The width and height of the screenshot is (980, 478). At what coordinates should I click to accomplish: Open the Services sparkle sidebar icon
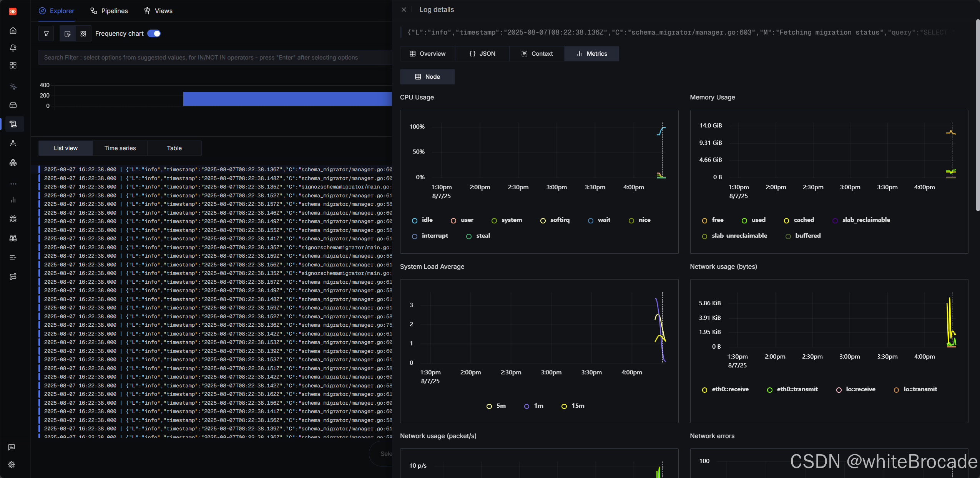pyautogui.click(x=13, y=86)
